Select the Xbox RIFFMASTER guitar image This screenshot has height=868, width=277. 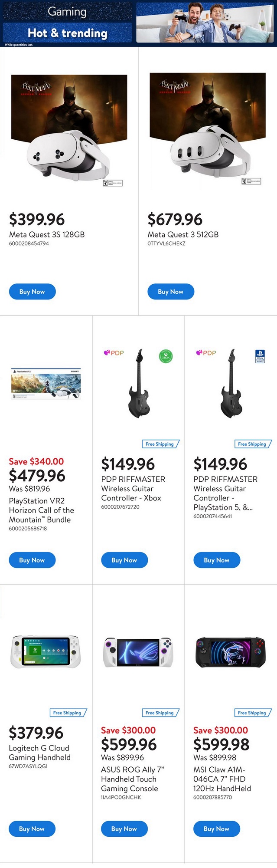[138, 384]
